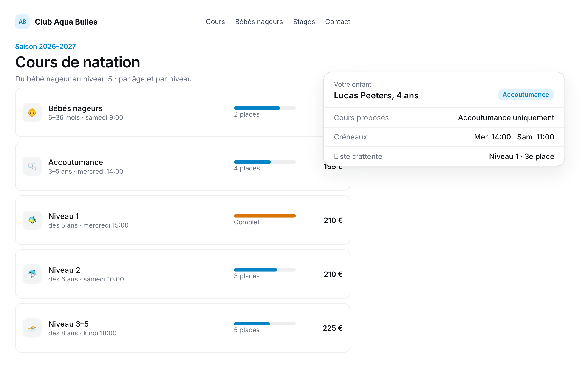Select the Accoutumance course title
The width and height of the screenshot is (588, 367).
(x=76, y=162)
